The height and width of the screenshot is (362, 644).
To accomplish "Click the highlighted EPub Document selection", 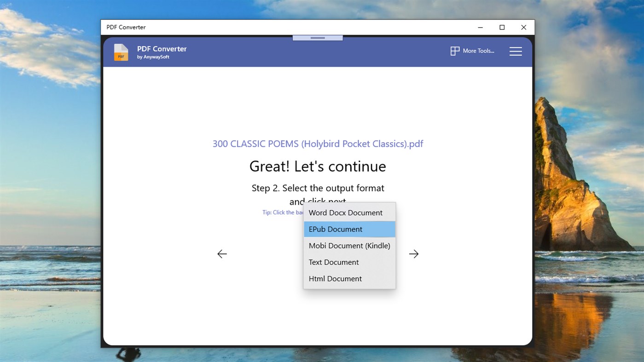I will click(x=335, y=229).
